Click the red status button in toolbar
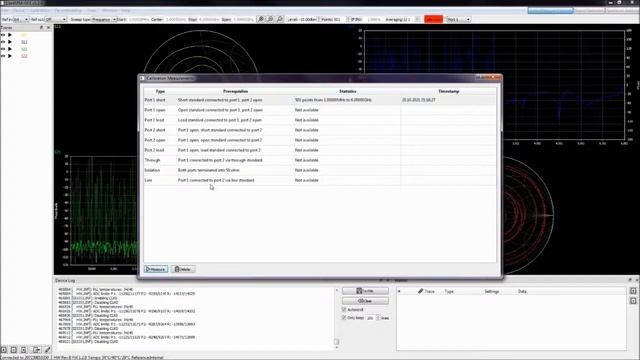The height and width of the screenshot is (360, 640). coord(433,19)
